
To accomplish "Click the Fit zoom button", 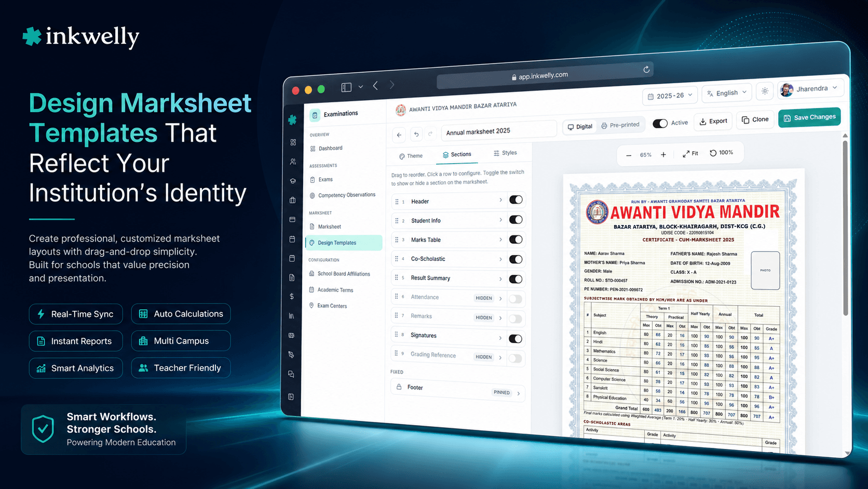I will tap(690, 154).
